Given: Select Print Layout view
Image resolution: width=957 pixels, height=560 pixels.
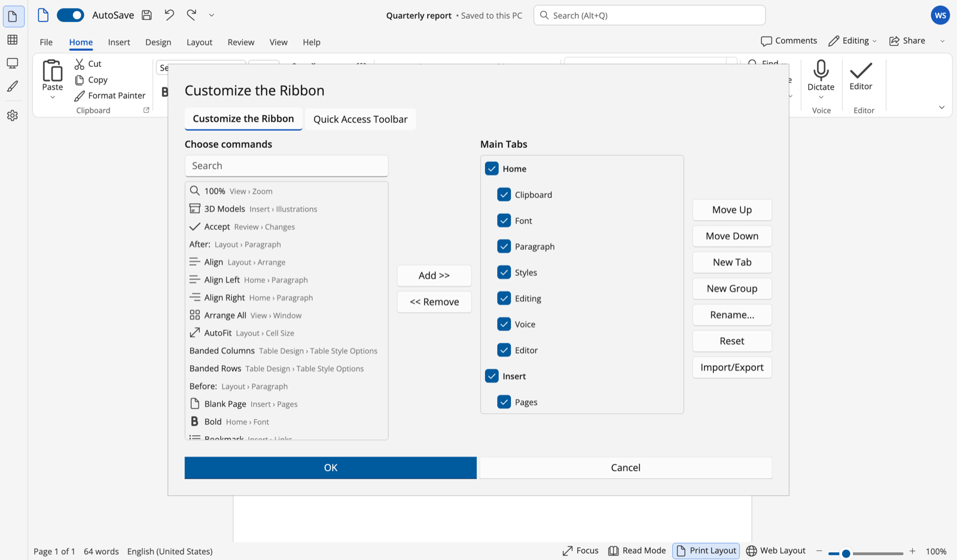Looking at the screenshot, I should coord(706,551).
